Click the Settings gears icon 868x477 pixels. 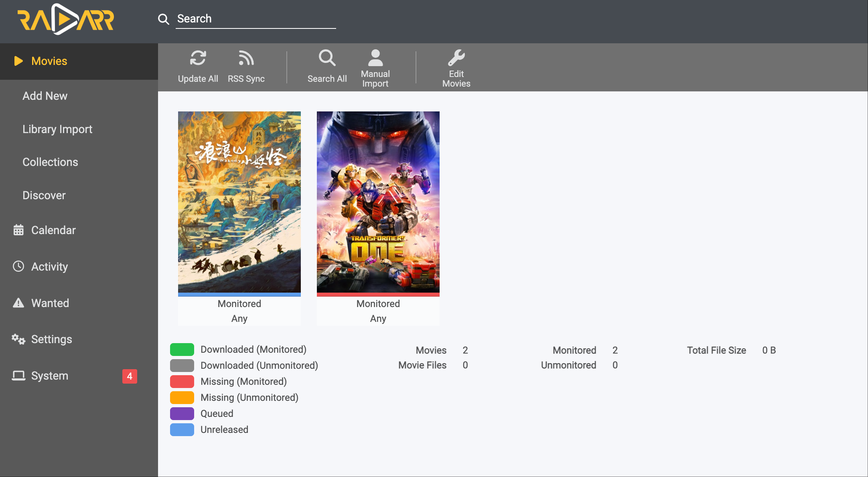18,339
